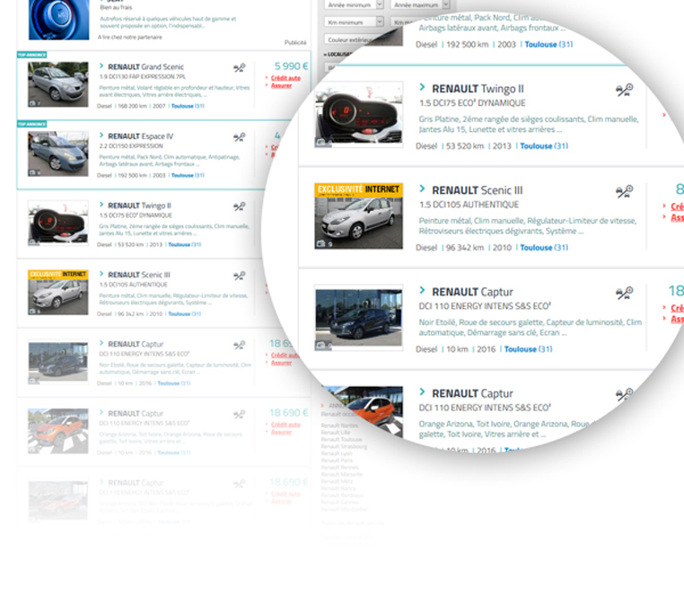Expand the Km minimum dropdown
The height and width of the screenshot is (616, 684).
tap(353, 22)
